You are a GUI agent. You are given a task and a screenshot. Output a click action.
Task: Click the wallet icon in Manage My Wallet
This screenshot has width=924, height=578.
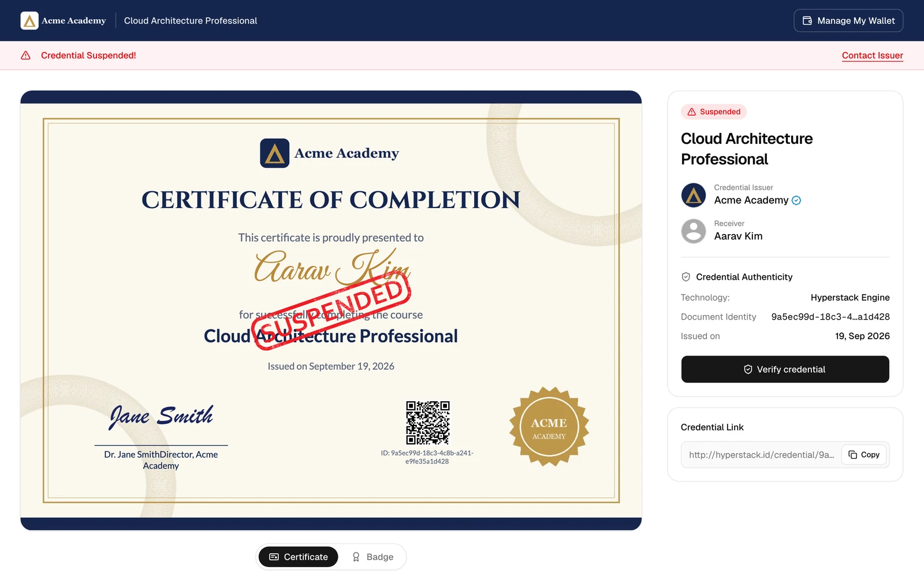[x=807, y=21]
